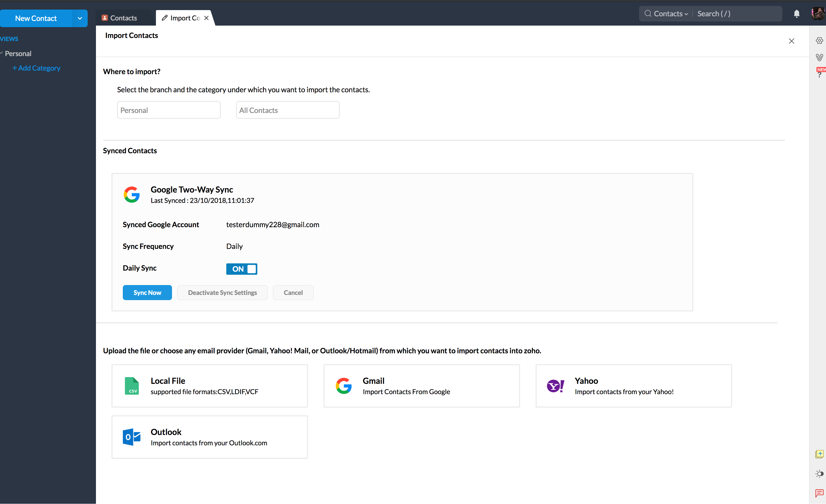Toggle the night mode sun icon

[819, 474]
